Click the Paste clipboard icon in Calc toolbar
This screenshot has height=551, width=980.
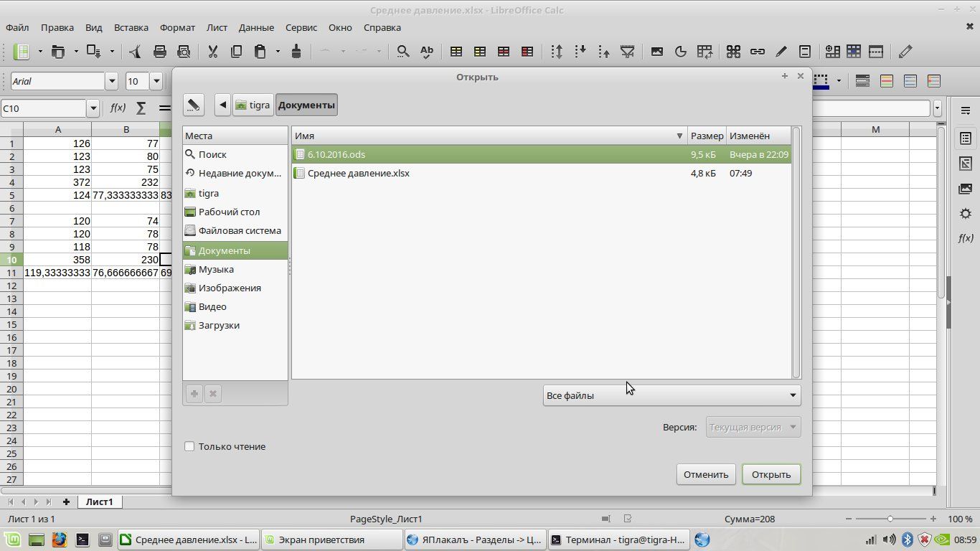(x=260, y=52)
